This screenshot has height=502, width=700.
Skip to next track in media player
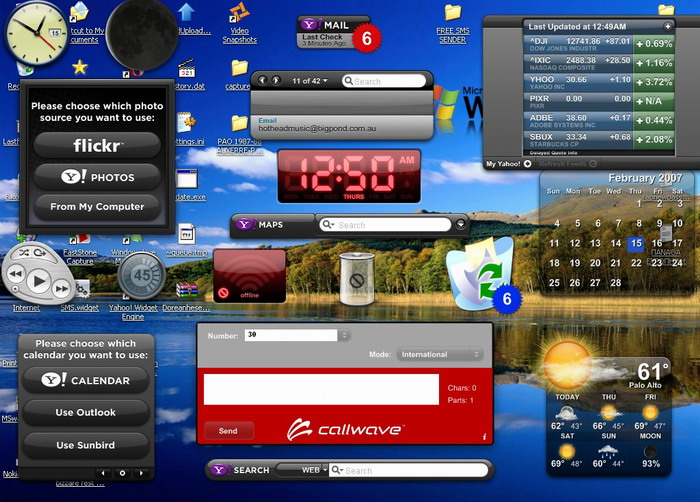click(62, 290)
